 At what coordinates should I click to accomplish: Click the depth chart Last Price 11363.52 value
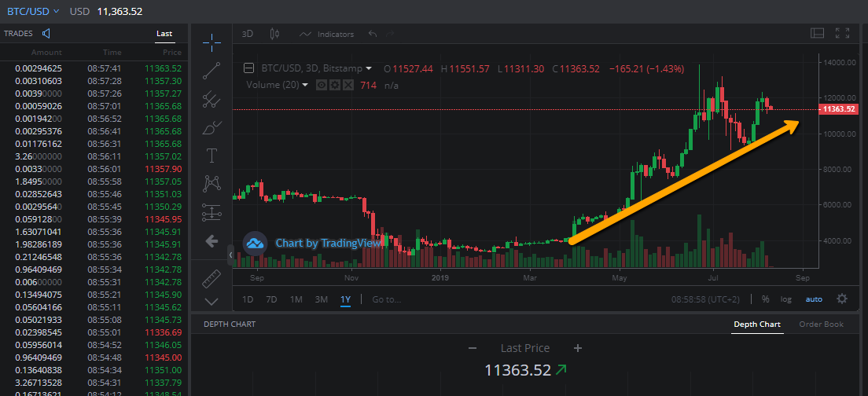coord(517,370)
